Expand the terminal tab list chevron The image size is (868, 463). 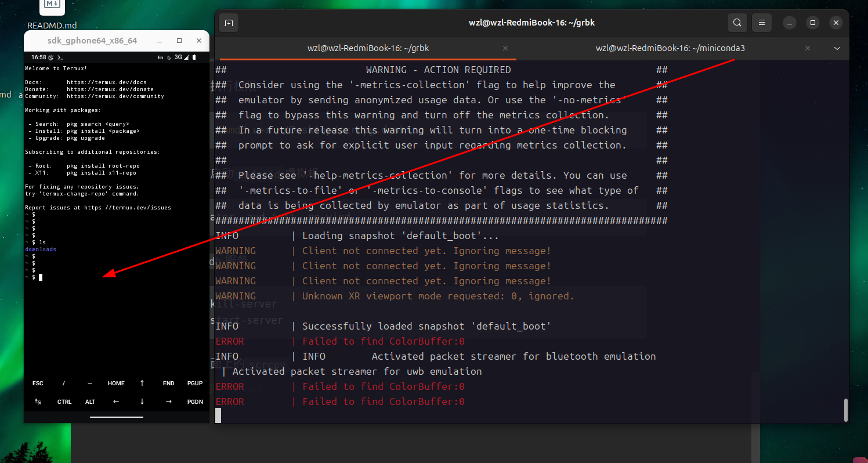coord(837,48)
